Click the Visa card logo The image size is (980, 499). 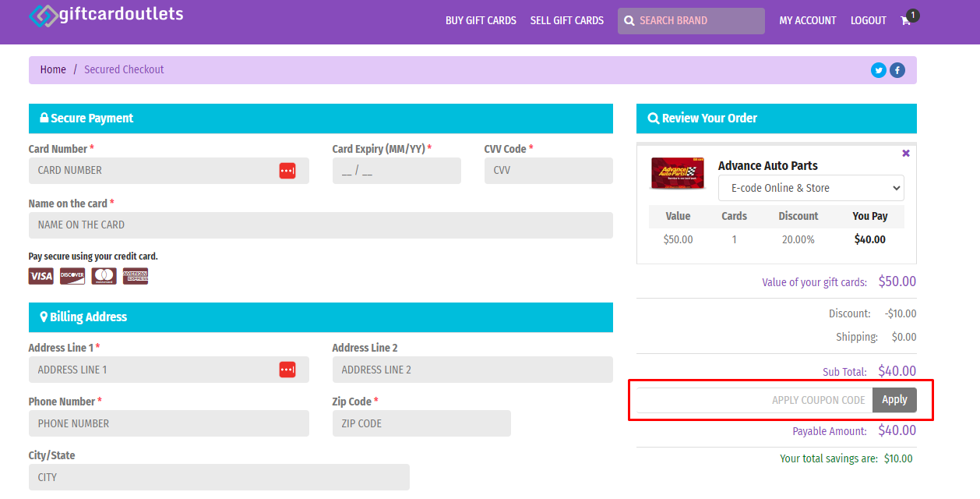coord(41,276)
